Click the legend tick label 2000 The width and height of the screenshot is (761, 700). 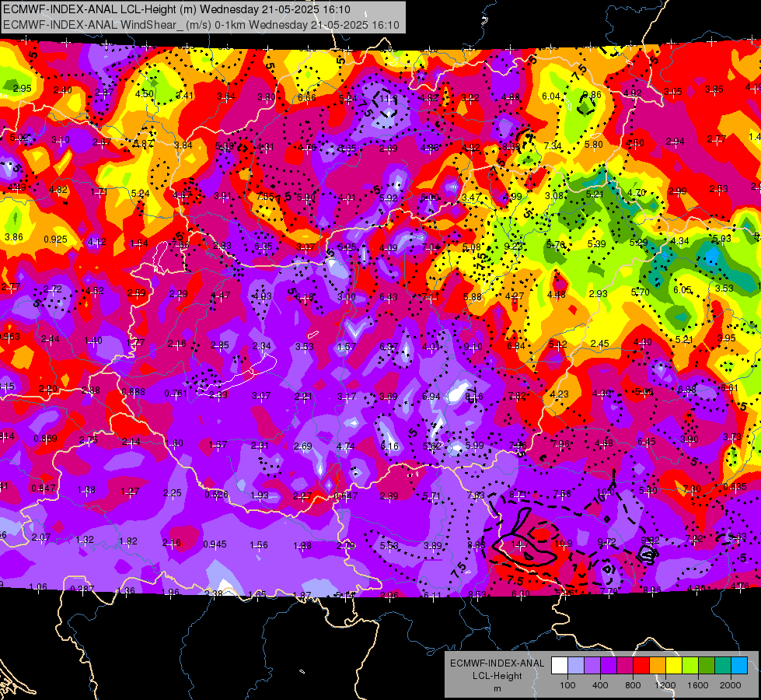point(730,685)
